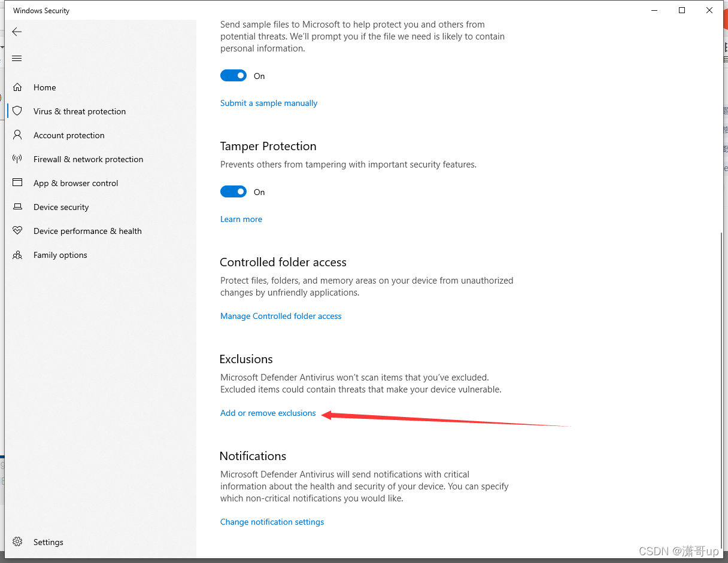The height and width of the screenshot is (563, 728).
Task: Click the Exclusions heading
Action: [246, 359]
